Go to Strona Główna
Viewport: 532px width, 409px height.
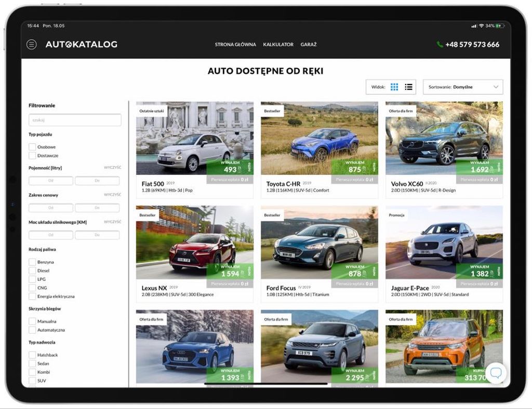(x=235, y=45)
